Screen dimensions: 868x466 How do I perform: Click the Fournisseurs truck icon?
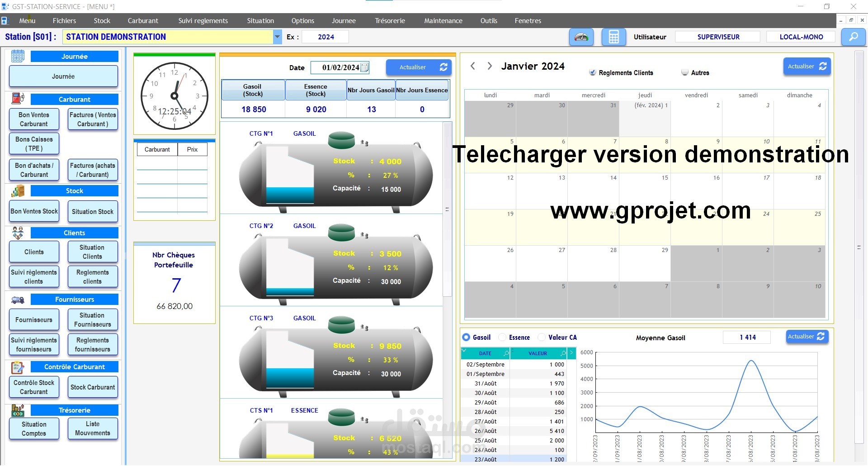pyautogui.click(x=18, y=299)
